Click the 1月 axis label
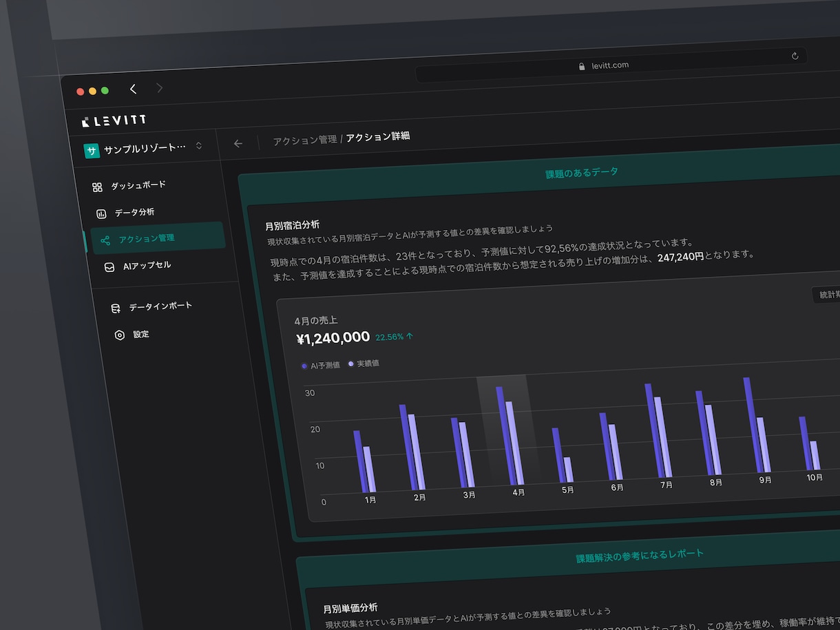This screenshot has width=840, height=630. [x=370, y=500]
